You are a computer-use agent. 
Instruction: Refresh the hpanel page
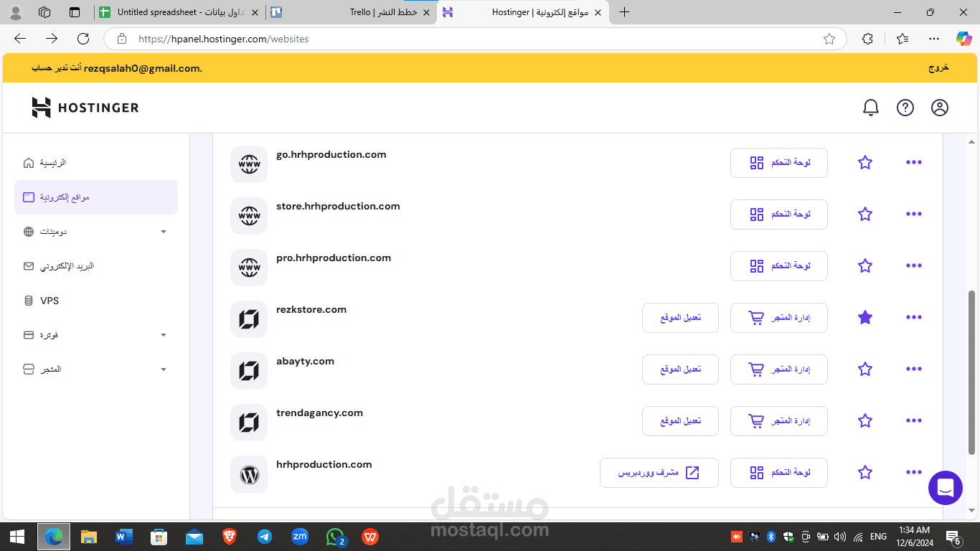[x=83, y=39]
